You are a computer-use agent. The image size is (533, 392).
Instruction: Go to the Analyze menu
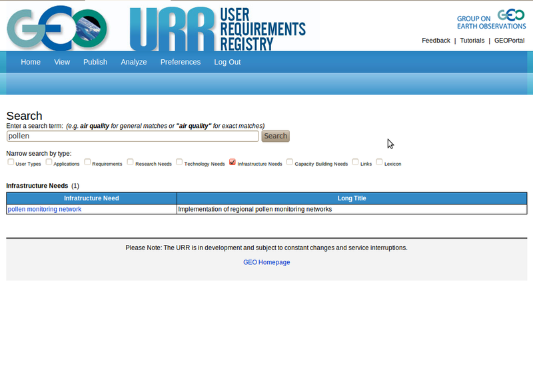tap(134, 62)
